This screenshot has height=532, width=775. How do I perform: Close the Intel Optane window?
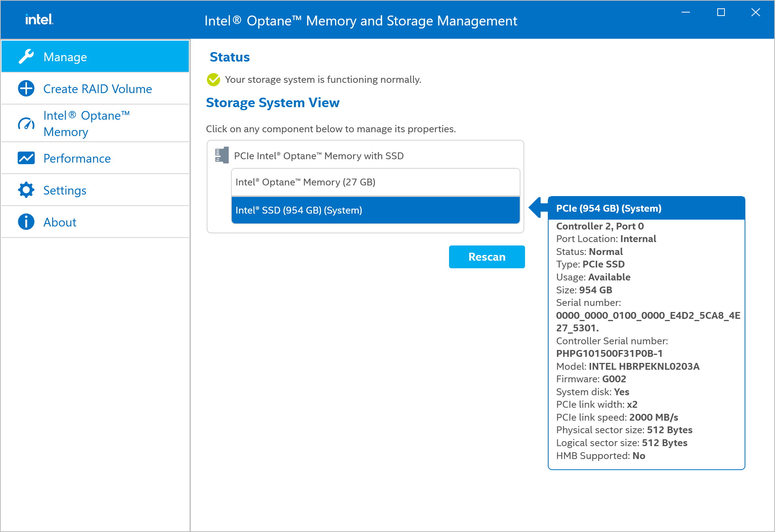pos(756,13)
